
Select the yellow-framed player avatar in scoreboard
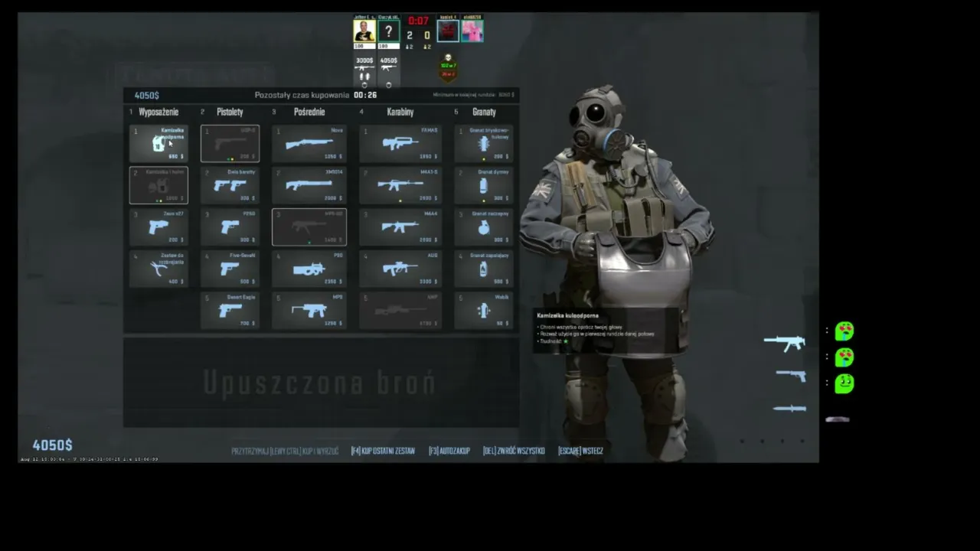click(364, 31)
